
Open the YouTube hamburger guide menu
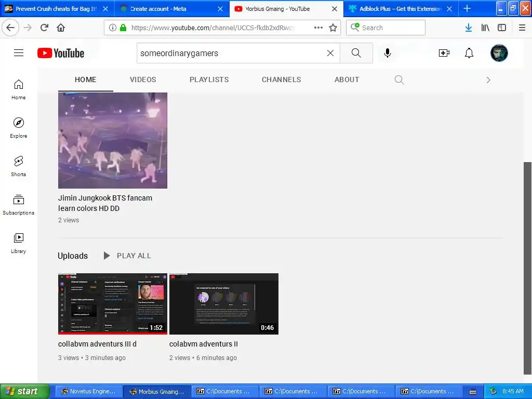19,53
